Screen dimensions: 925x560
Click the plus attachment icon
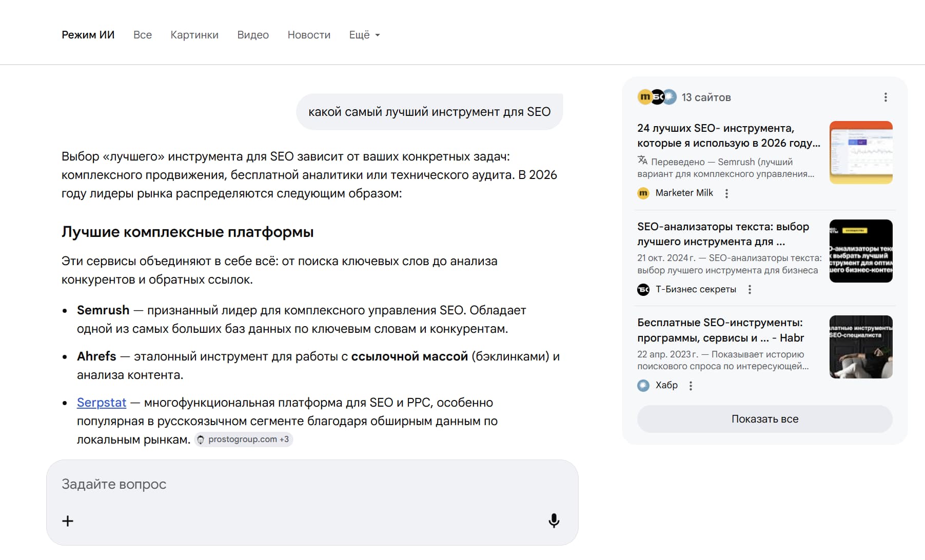click(68, 521)
